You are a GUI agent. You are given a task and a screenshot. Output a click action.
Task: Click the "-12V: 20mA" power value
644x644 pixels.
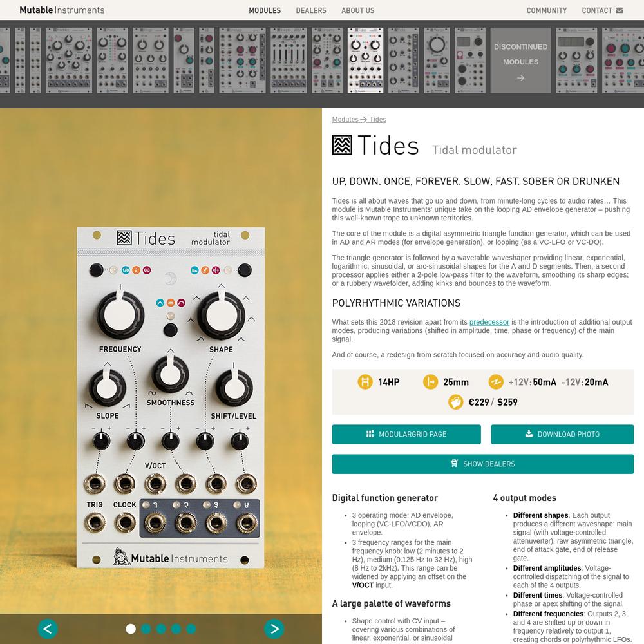tap(585, 382)
